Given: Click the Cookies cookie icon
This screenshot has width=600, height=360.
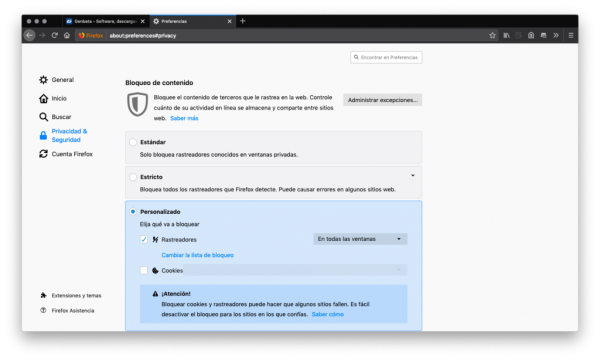Looking at the screenshot, I should click(x=155, y=270).
